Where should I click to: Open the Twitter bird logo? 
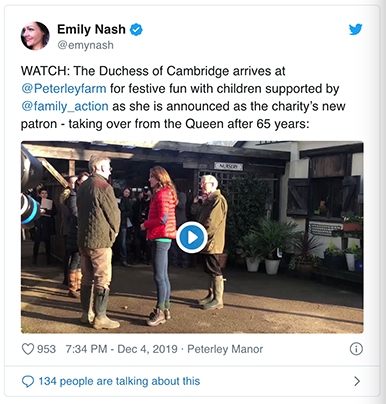pyautogui.click(x=356, y=29)
